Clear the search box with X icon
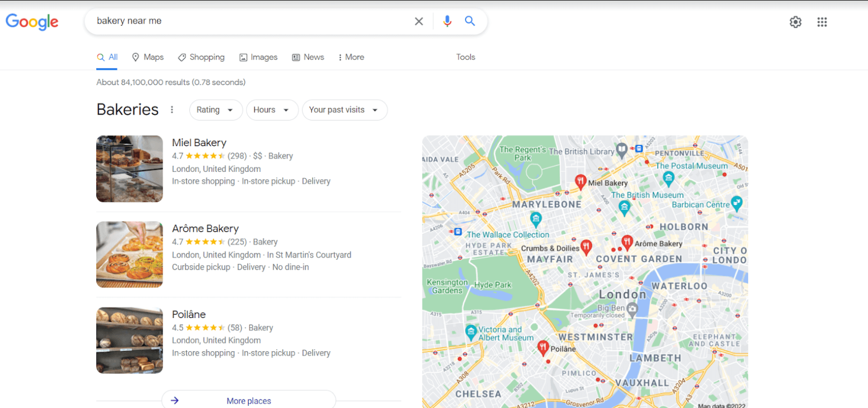Screen dimensions: 868x408 click(x=419, y=21)
